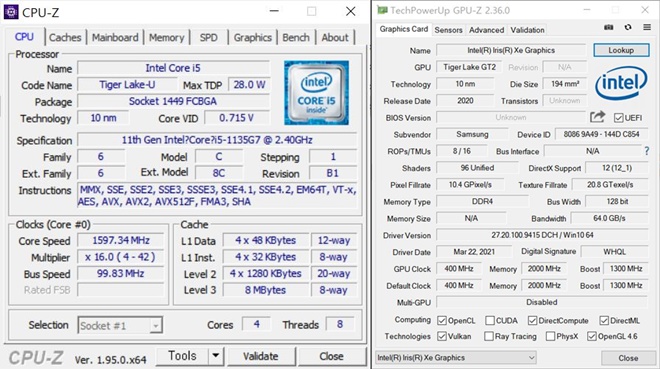The height and width of the screenshot is (369, 660).
Task: Select the Graphics Card tab in GPU-Z
Action: point(404,29)
